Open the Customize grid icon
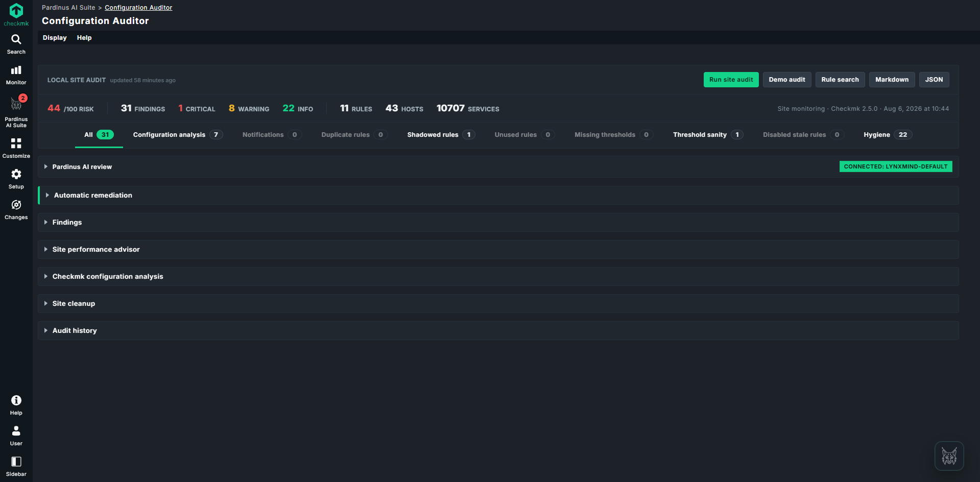The width and height of the screenshot is (980, 482). click(x=16, y=143)
